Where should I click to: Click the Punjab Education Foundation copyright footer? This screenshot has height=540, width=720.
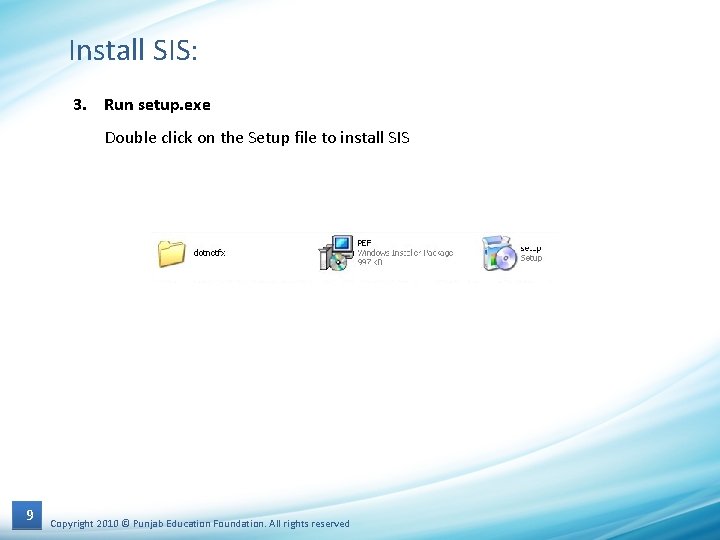pyautogui.click(x=200, y=523)
